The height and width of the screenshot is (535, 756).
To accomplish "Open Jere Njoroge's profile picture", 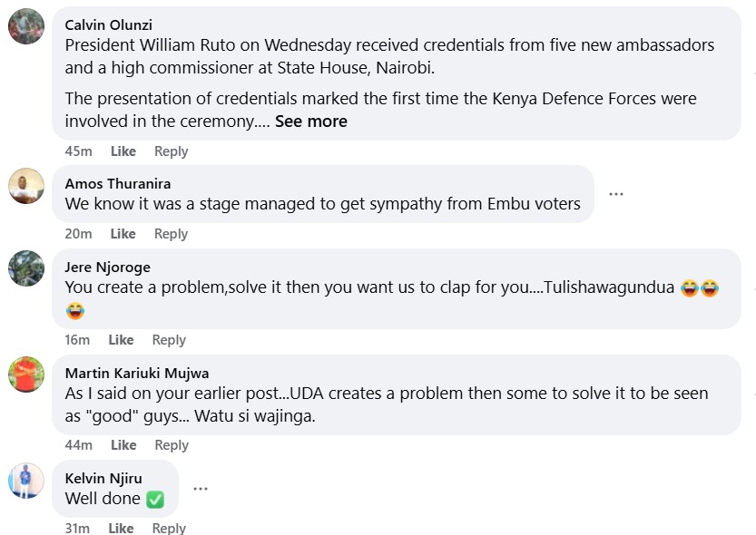I will [26, 268].
